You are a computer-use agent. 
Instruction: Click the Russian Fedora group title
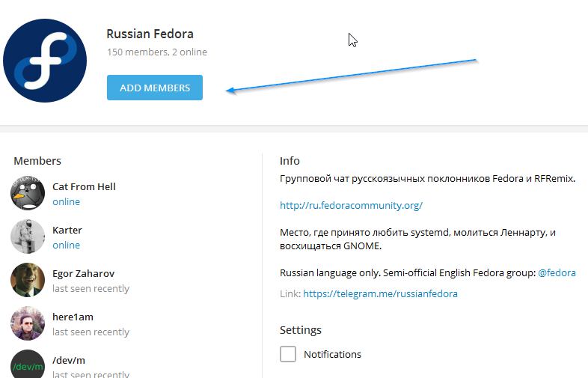point(150,34)
